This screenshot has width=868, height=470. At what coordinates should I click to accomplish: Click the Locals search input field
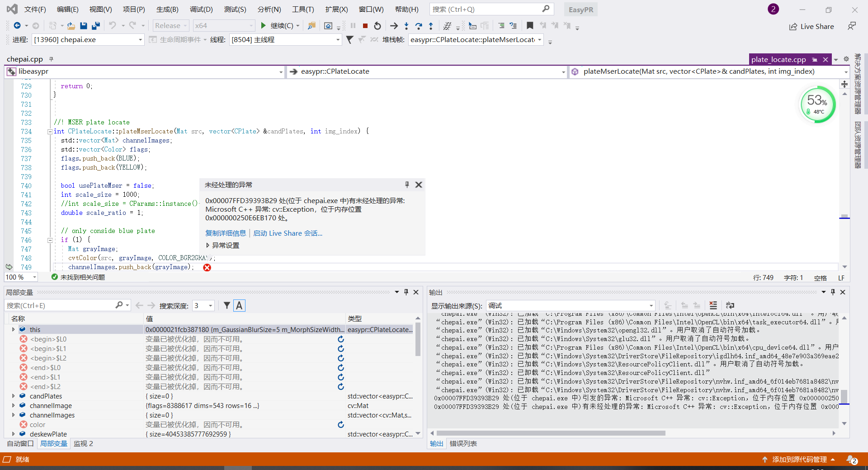click(x=60, y=306)
